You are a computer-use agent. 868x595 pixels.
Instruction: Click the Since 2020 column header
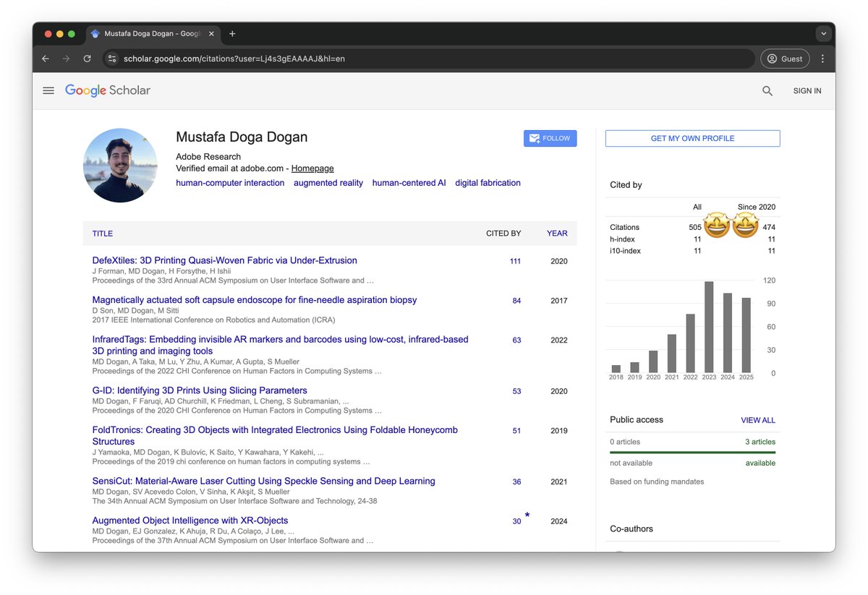[x=756, y=207]
